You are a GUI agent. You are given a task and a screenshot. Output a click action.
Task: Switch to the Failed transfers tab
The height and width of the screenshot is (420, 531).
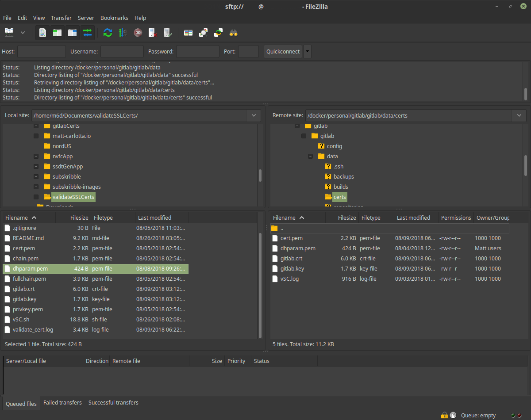coord(62,403)
